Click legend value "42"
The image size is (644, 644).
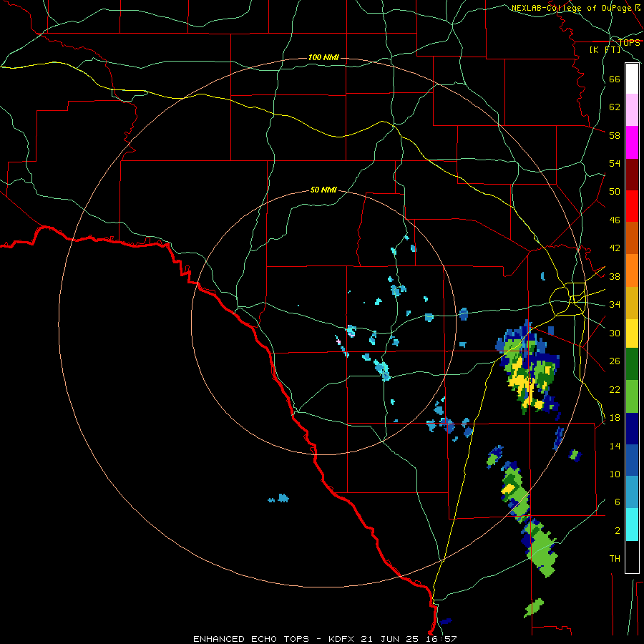[x=615, y=248]
